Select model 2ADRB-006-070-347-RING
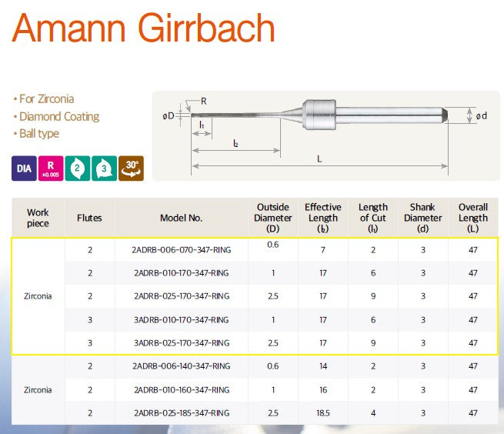 182,250
